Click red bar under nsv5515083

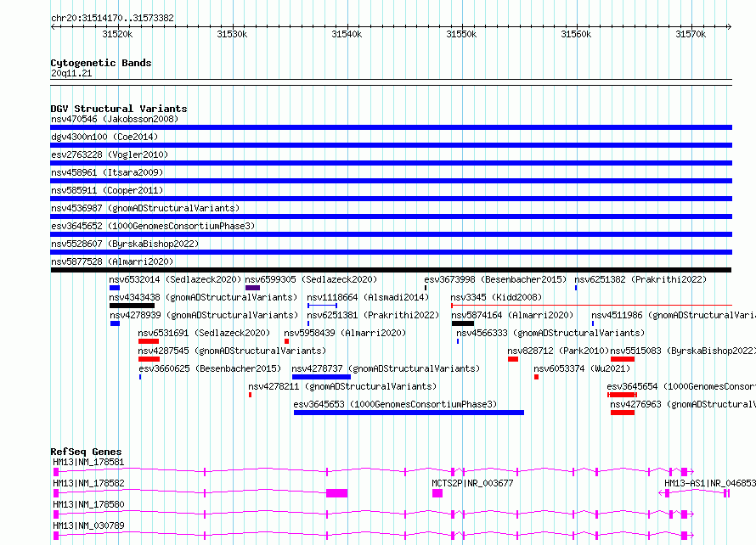click(623, 359)
